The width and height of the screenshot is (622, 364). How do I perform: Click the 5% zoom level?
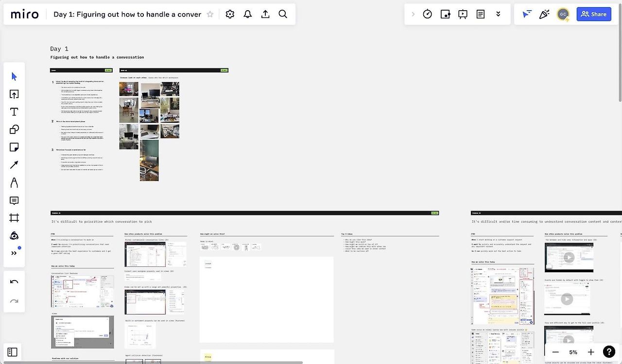(573, 352)
